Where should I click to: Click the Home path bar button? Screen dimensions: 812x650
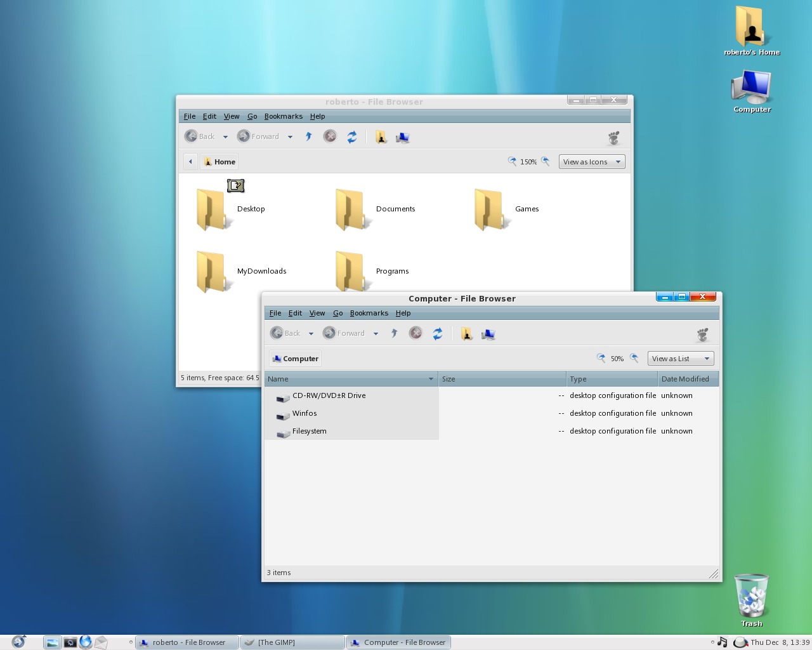pyautogui.click(x=219, y=162)
